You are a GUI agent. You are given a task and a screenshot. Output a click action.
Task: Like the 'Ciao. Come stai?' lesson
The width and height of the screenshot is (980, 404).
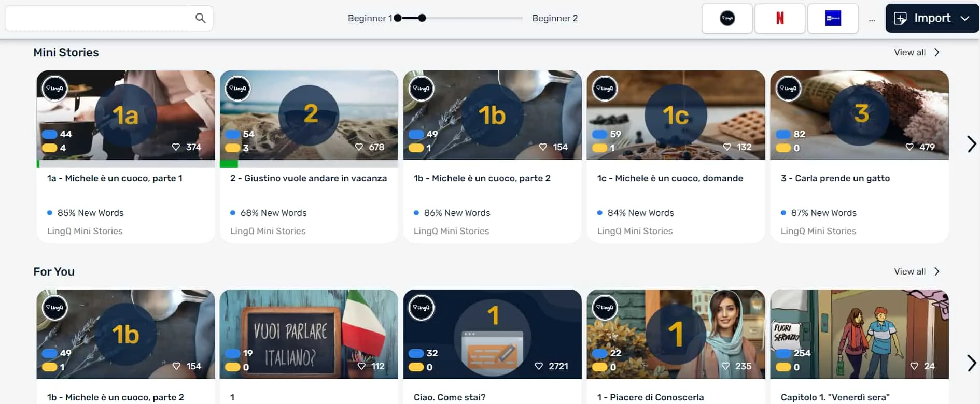tap(539, 366)
